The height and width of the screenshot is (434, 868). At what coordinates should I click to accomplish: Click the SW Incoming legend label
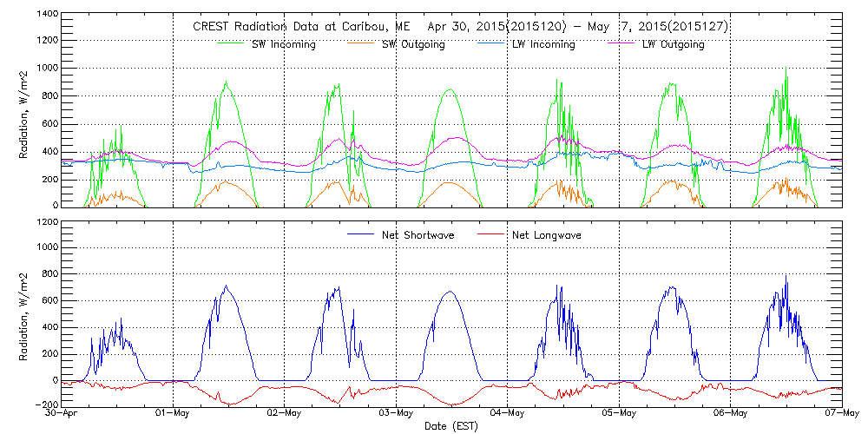[282, 44]
